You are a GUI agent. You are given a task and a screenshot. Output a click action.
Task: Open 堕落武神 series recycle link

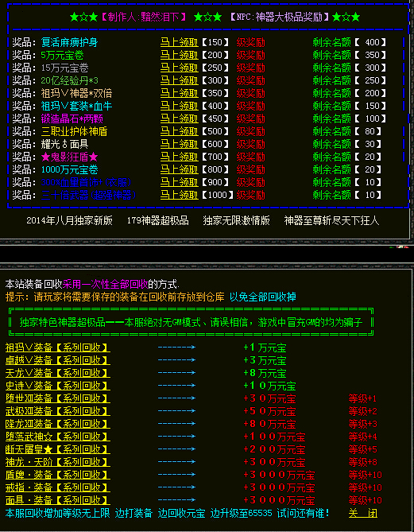58,437
